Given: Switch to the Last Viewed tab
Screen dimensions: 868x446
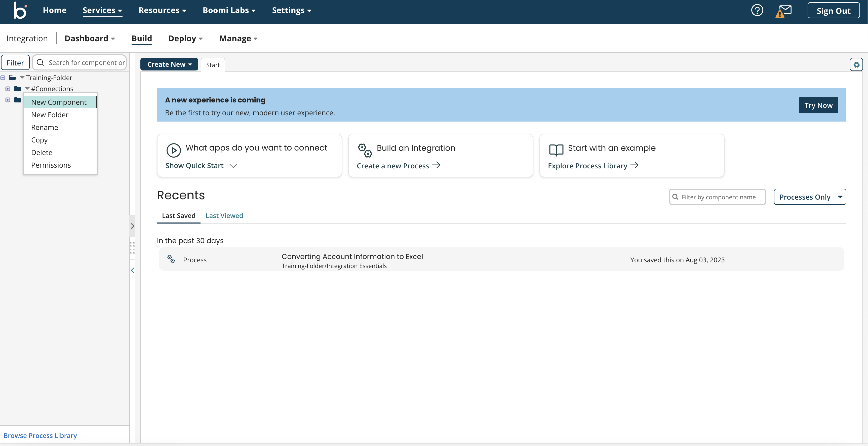Looking at the screenshot, I should tap(224, 215).
